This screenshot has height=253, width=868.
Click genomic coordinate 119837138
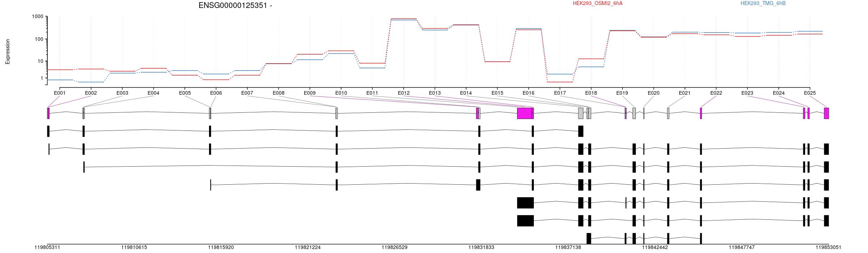pyautogui.click(x=568, y=248)
